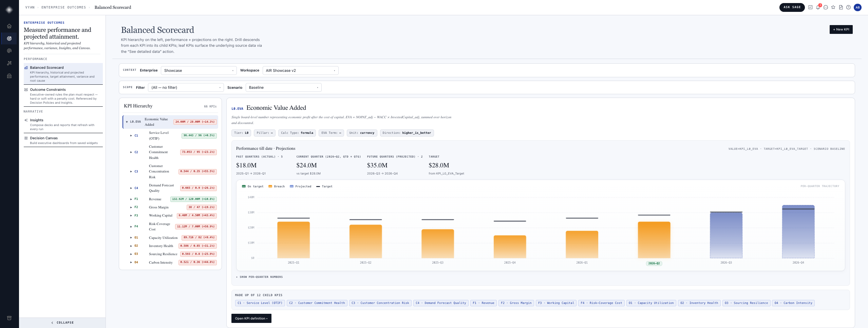
Task: Expand the F1 Revenue node
Action: pos(131,199)
